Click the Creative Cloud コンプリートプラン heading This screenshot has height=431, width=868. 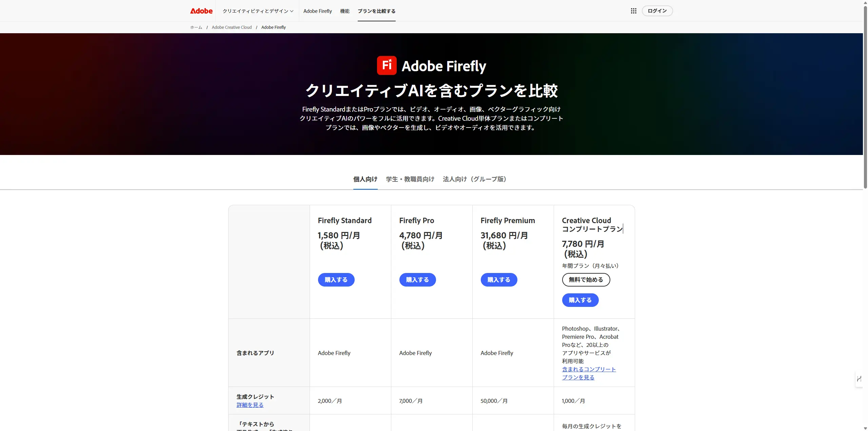[592, 224]
